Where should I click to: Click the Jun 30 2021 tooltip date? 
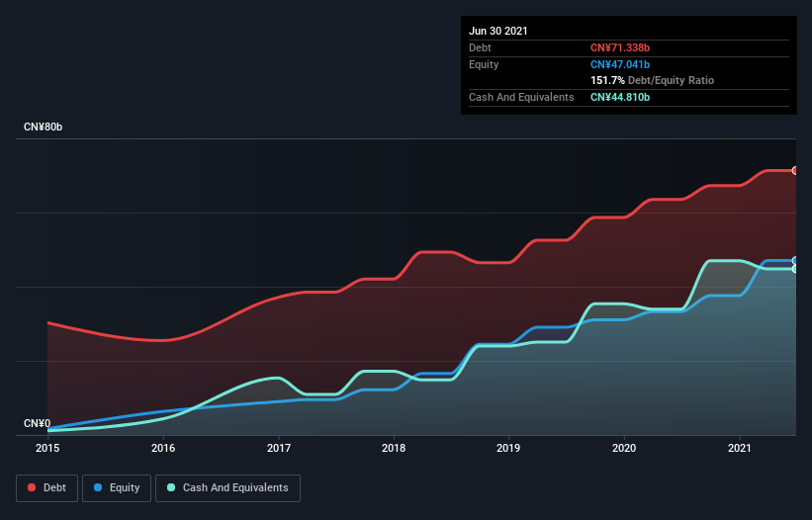coord(498,31)
